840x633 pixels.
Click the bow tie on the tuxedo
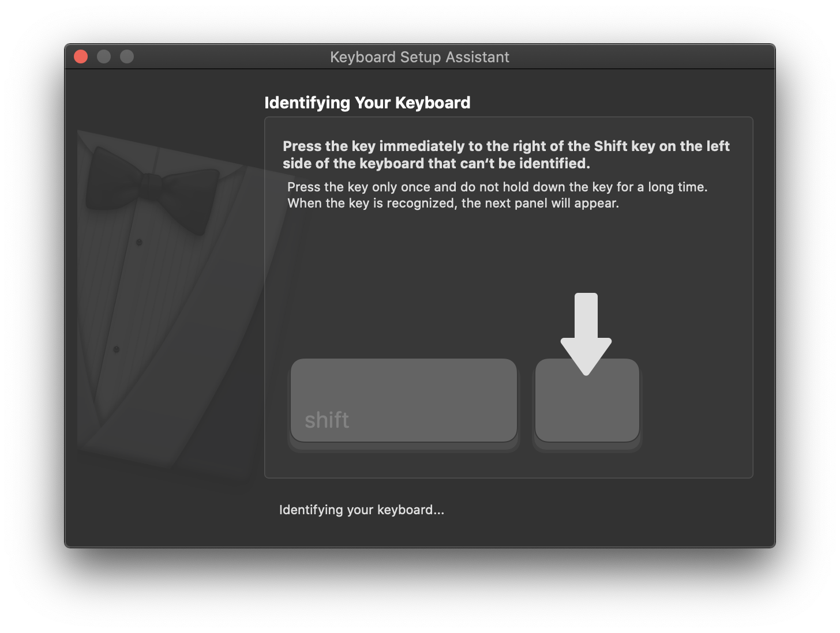[x=152, y=188]
